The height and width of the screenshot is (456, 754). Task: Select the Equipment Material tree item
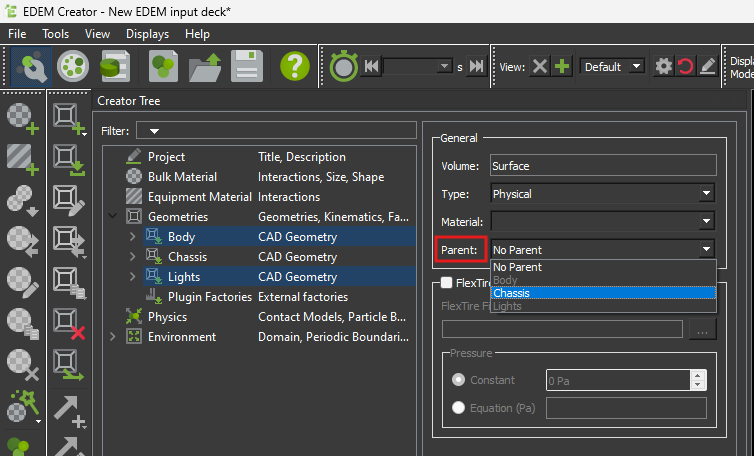(x=200, y=197)
